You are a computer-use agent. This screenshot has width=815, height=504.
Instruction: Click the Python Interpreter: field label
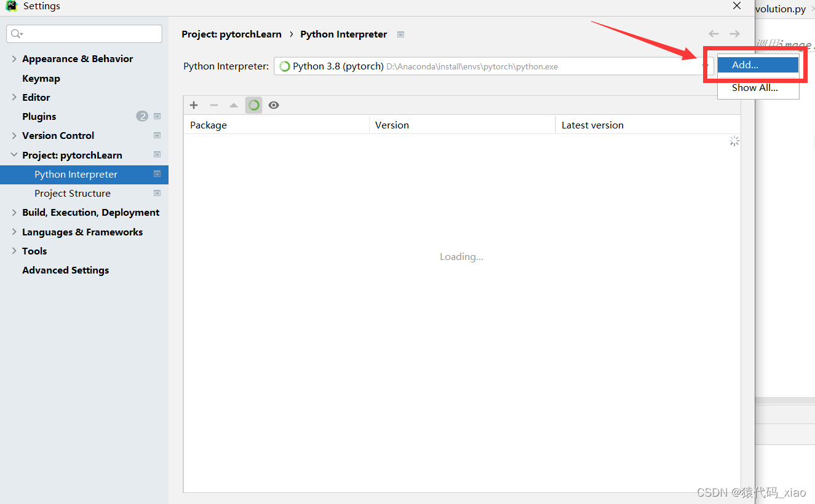(226, 66)
